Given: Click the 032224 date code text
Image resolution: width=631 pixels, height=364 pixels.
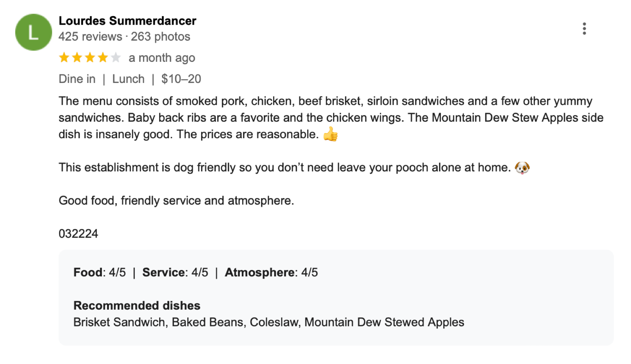Looking at the screenshot, I should [78, 234].
